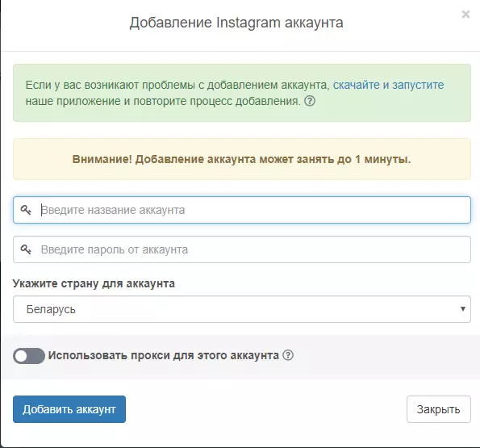This screenshot has height=448, width=480.
Task: Click the key icon in the password field
Action: click(x=26, y=249)
